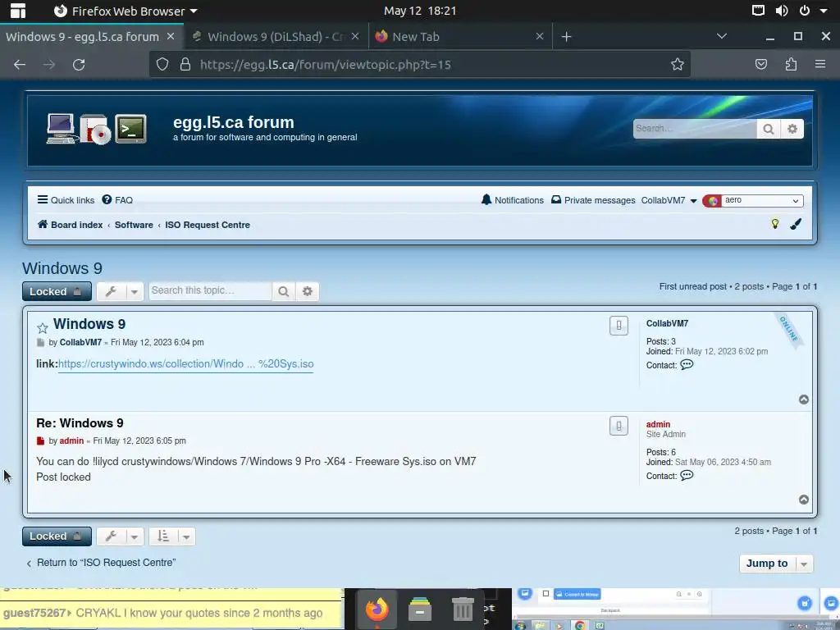This screenshot has width=840, height=630.
Task: Expand bottom topic tools wrench dropdown
Action: click(120, 536)
